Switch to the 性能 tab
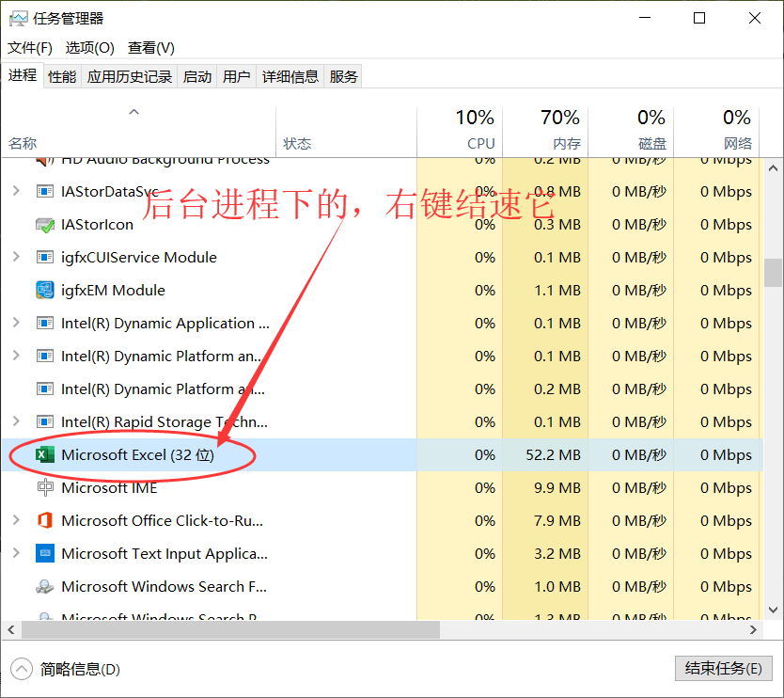This screenshot has height=698, width=784. pos(62,76)
